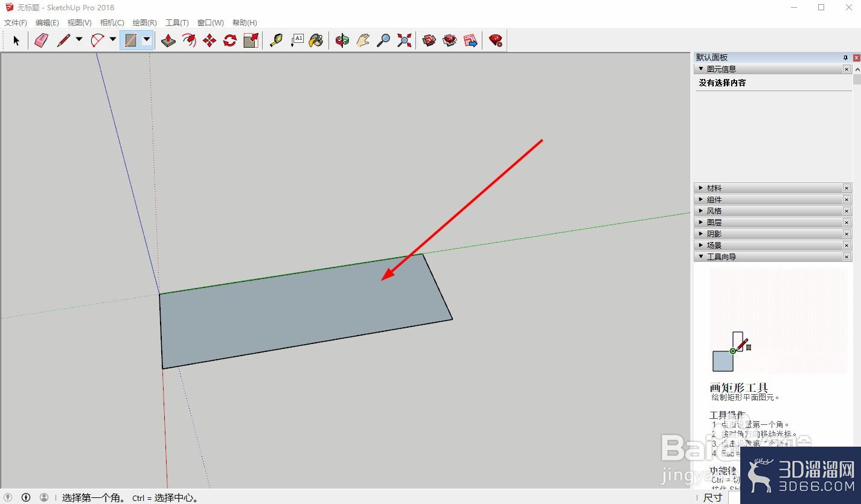The width and height of the screenshot is (861, 504).
Task: Close the 场景 panel
Action: tap(847, 245)
